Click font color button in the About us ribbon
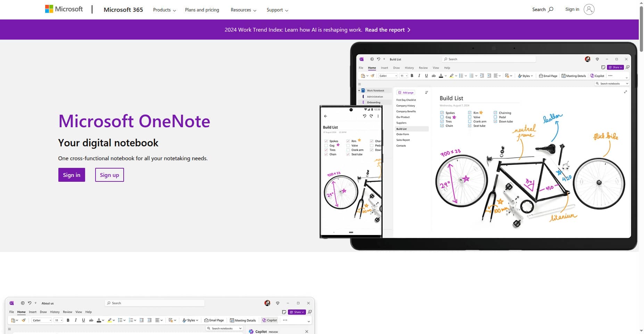This screenshot has height=334, width=644. pyautogui.click(x=99, y=320)
